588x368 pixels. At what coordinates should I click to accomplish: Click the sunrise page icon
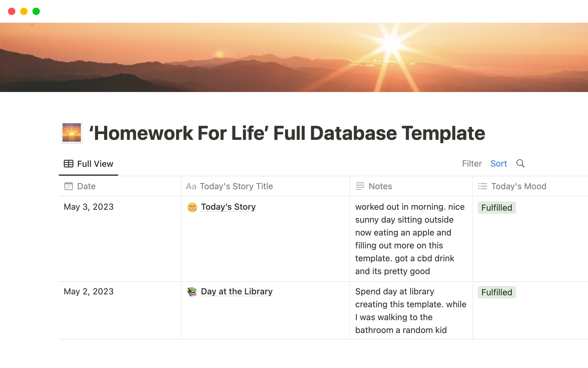pos(72,133)
